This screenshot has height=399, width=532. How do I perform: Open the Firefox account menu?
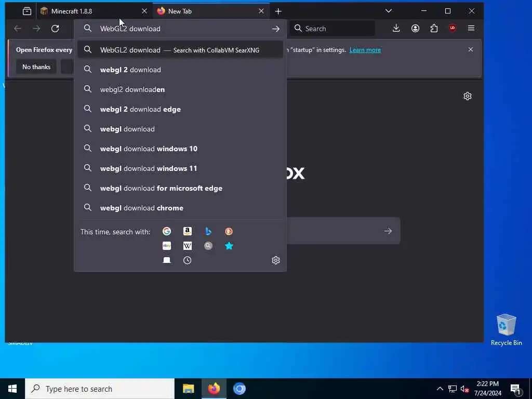pos(415,28)
